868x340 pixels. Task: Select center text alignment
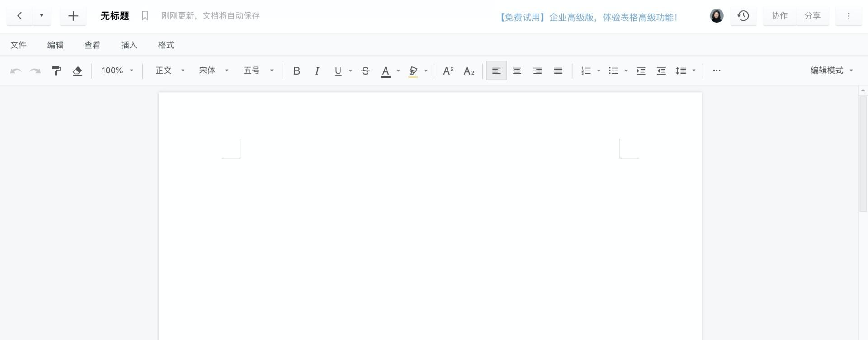click(517, 71)
